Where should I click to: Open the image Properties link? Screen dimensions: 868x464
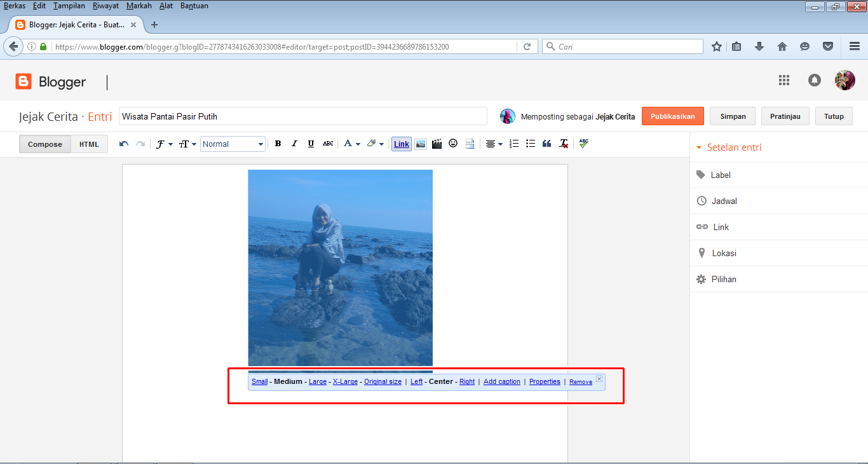545,382
